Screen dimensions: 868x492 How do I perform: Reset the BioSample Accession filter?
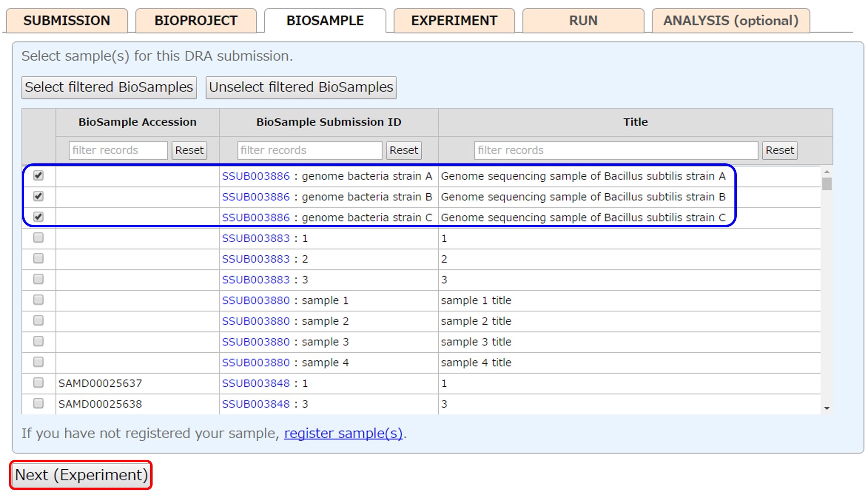(x=189, y=151)
